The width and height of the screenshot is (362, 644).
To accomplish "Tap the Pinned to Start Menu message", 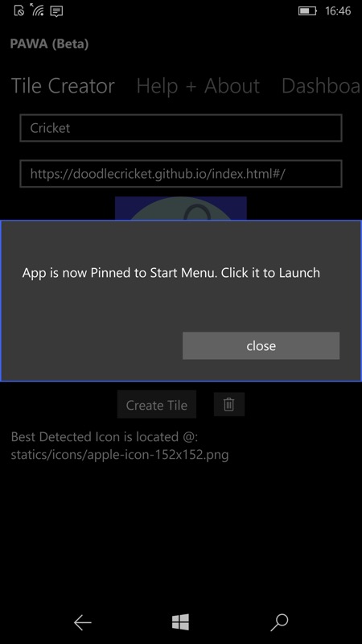I will (171, 273).
